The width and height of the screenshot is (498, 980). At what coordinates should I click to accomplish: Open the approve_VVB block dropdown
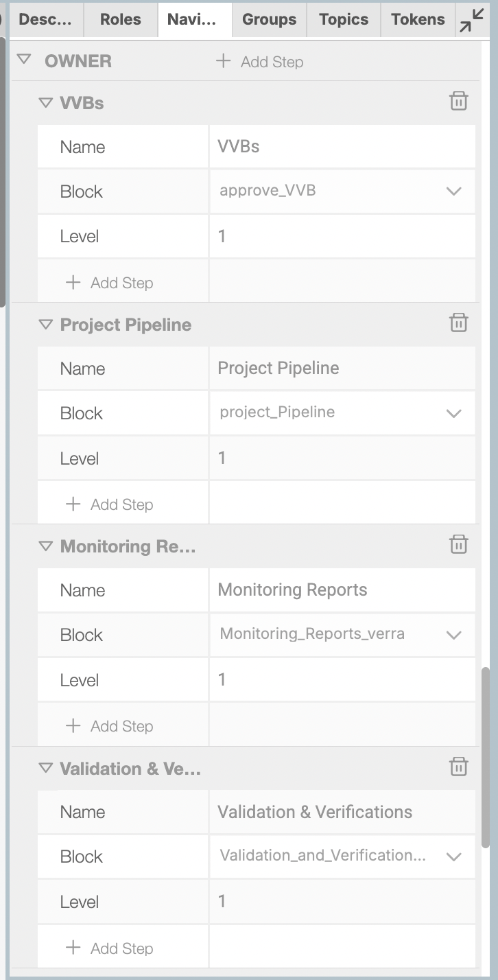342,191
